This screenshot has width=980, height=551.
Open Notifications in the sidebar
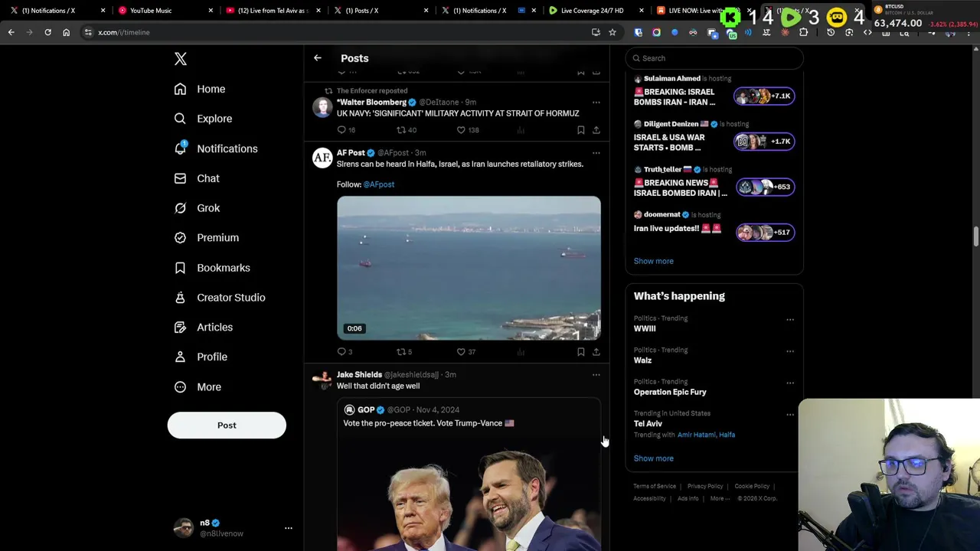tap(216, 148)
